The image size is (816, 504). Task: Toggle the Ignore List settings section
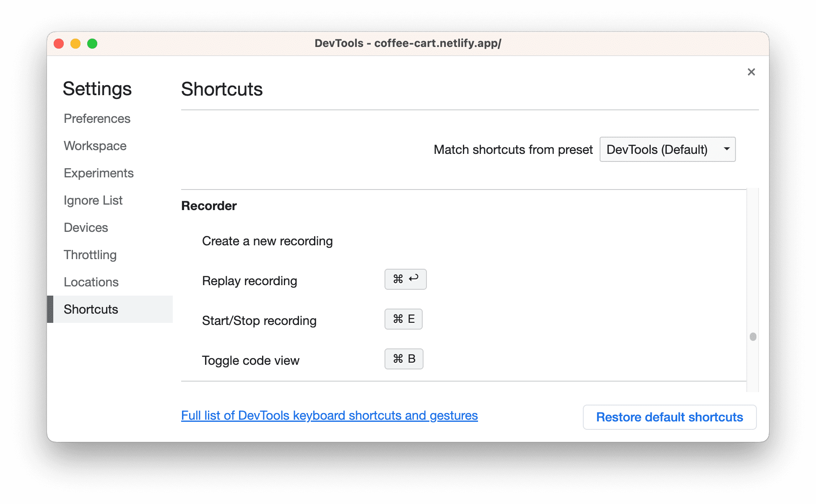[x=93, y=200]
